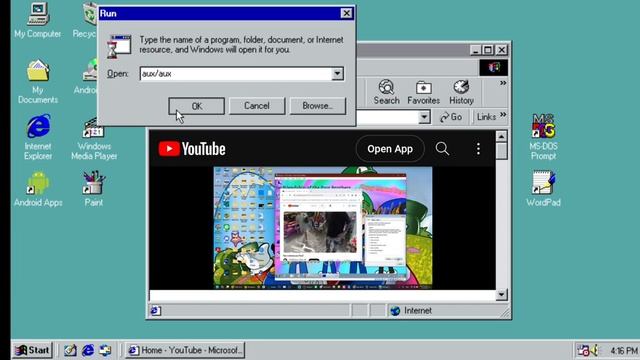The image size is (640, 360).
Task: Click the Home - YouTube taskbar button
Action: pos(184,350)
